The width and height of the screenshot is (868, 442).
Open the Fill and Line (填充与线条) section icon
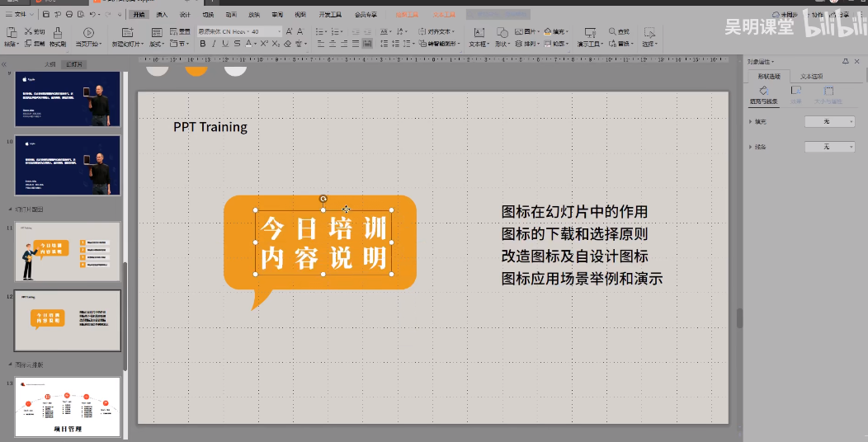pos(763,91)
